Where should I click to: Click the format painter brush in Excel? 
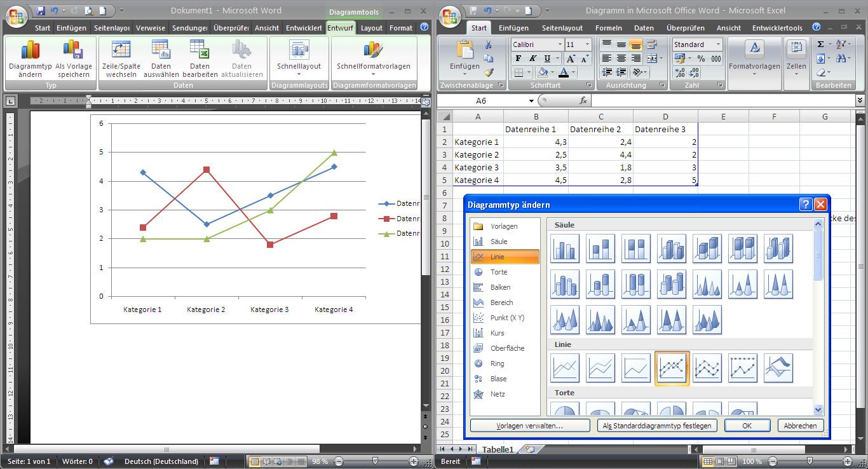(x=489, y=73)
